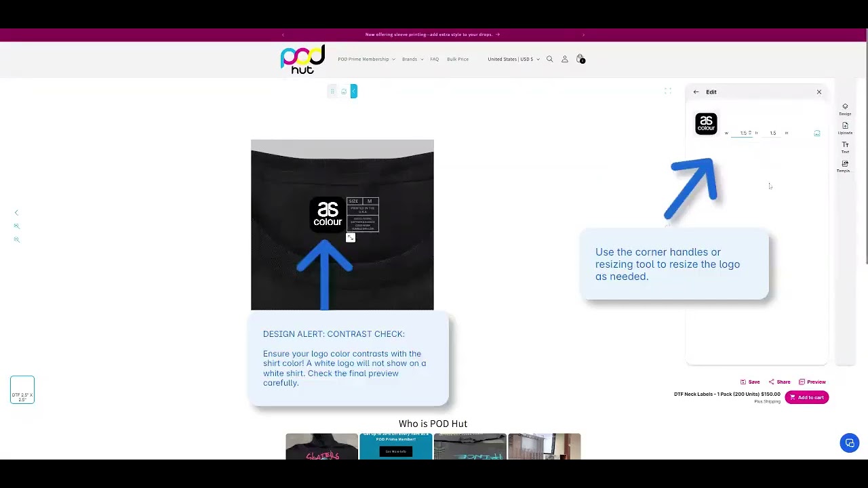Expand the Brands menu
Screen dimensions: 868x488
click(x=412, y=59)
